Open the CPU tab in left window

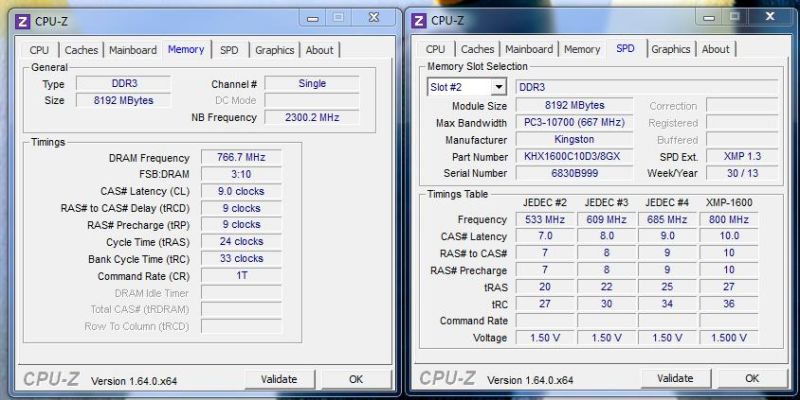click(x=39, y=50)
